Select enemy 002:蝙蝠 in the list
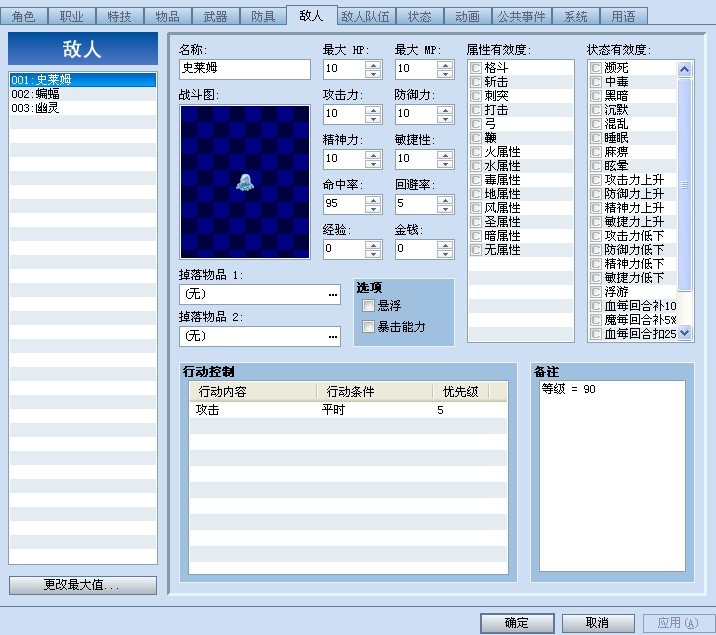 (83, 94)
